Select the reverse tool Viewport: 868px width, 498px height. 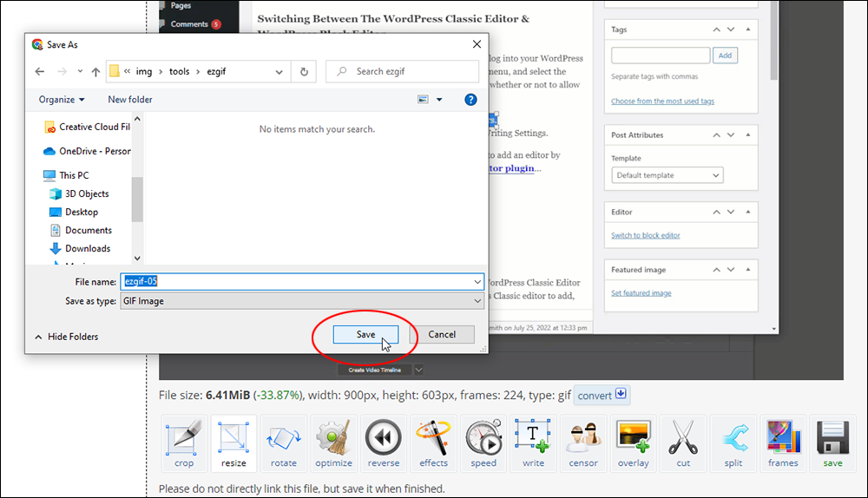tap(383, 443)
